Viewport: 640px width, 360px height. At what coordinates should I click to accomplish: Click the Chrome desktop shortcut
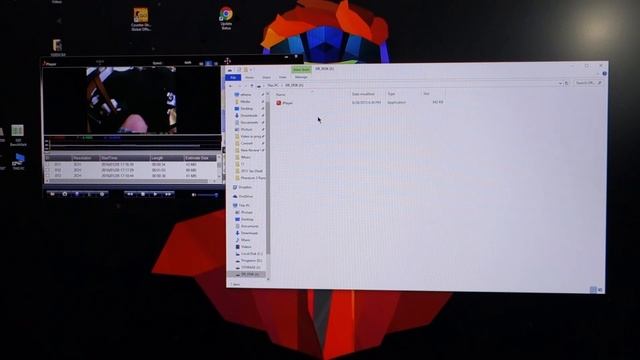point(226,18)
